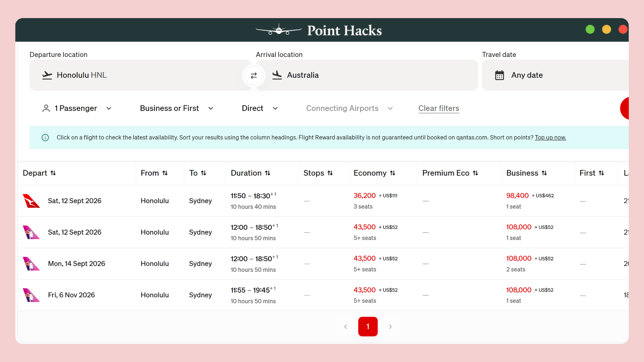Sort results using the Depart arrows icon
The image size is (644, 362).
(x=53, y=173)
